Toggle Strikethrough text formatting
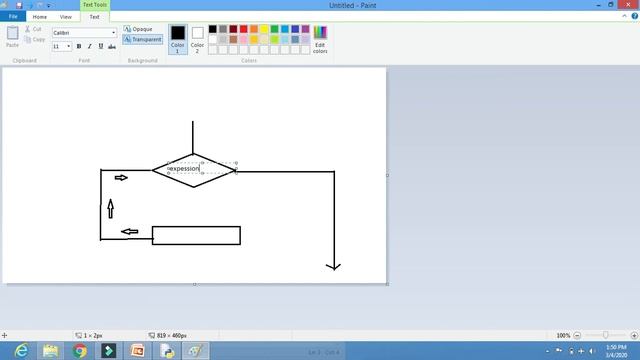The image size is (640, 360). pyautogui.click(x=112, y=47)
